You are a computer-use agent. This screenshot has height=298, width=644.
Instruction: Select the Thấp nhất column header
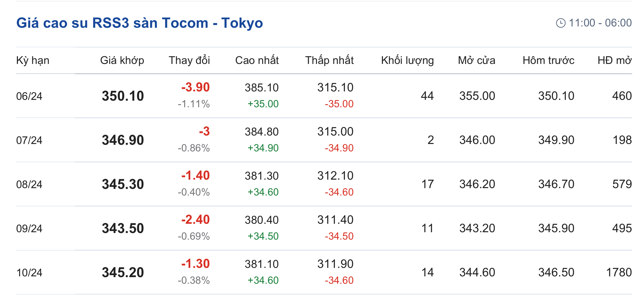[x=329, y=60]
